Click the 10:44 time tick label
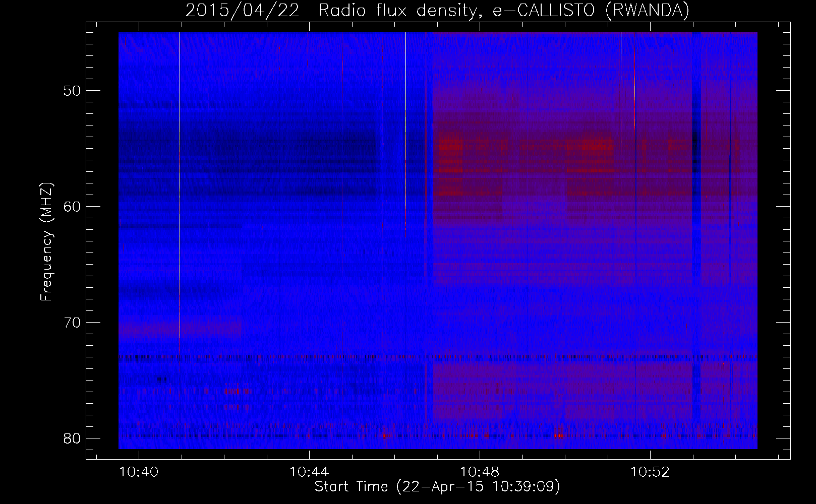Viewport: 816px width, 504px height. tap(309, 472)
